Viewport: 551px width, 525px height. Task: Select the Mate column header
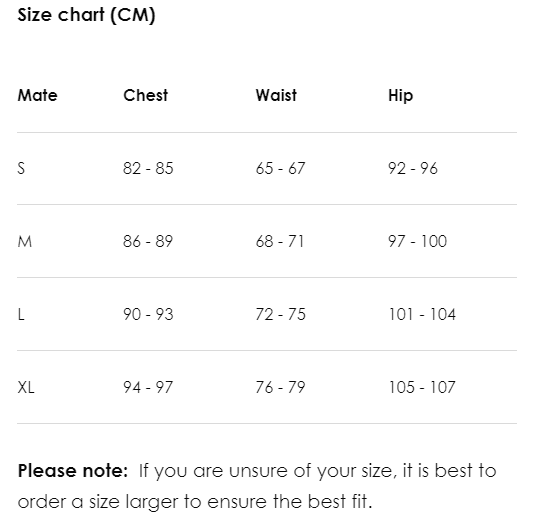(38, 95)
